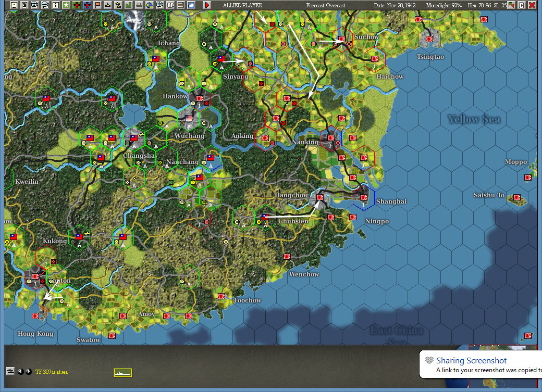The image size is (542, 392).
Task: Click the 'Forecast: Overcast' status text
Action: (x=326, y=5)
